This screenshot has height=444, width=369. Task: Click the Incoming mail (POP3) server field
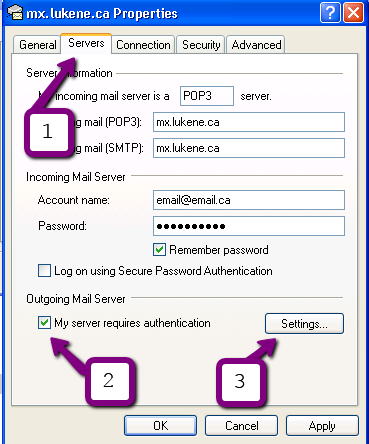click(x=249, y=122)
